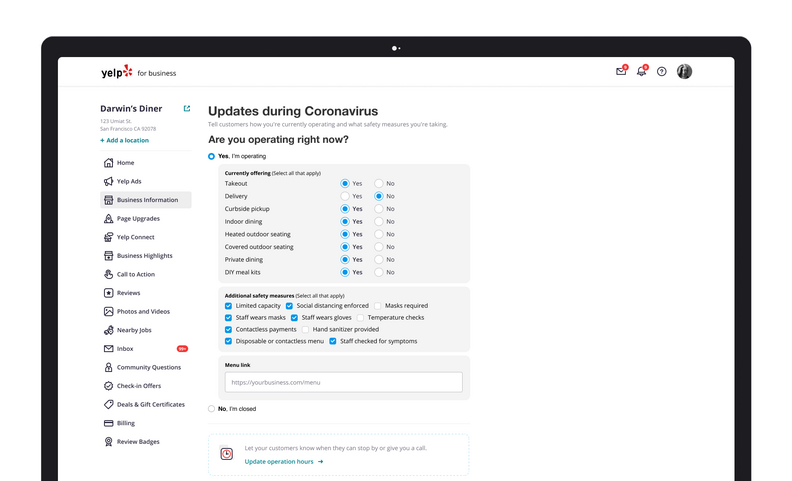Viewport: 792px width, 481px height.
Task: Open Photos and Videos menu item label
Action: (x=143, y=311)
